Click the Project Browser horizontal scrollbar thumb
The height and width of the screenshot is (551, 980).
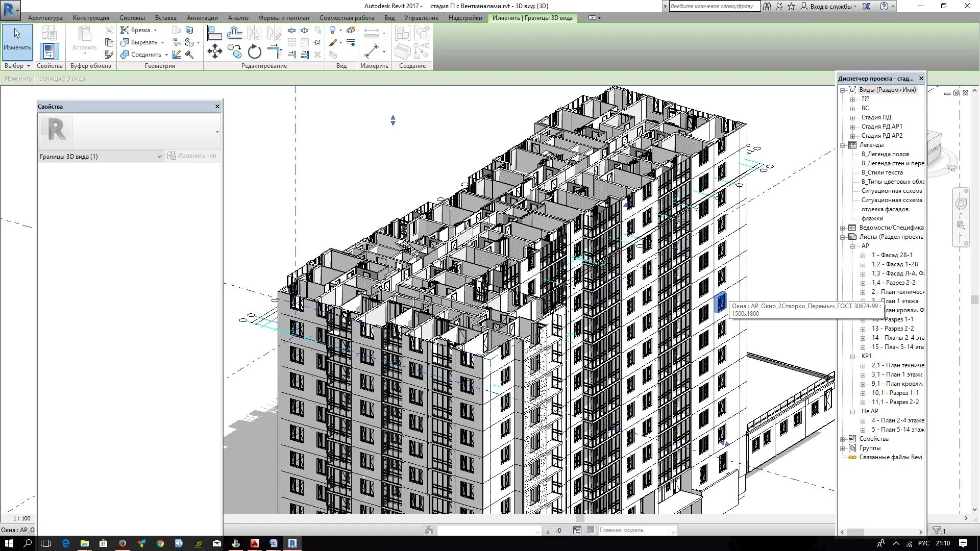[x=855, y=532]
